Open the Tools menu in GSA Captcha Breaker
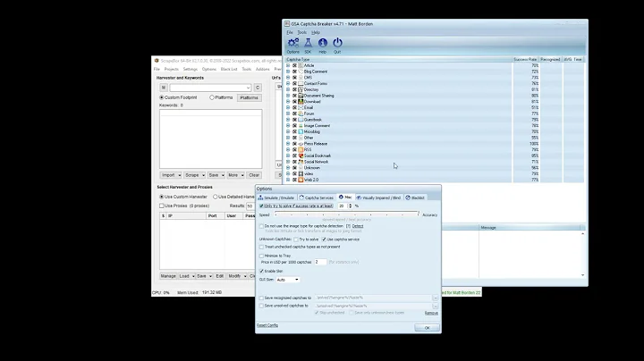Screen dimensions: 644x361 (302, 32)
